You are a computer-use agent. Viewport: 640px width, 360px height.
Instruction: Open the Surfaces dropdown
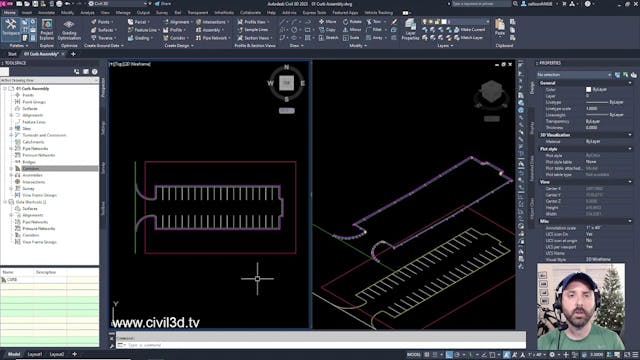(104, 30)
